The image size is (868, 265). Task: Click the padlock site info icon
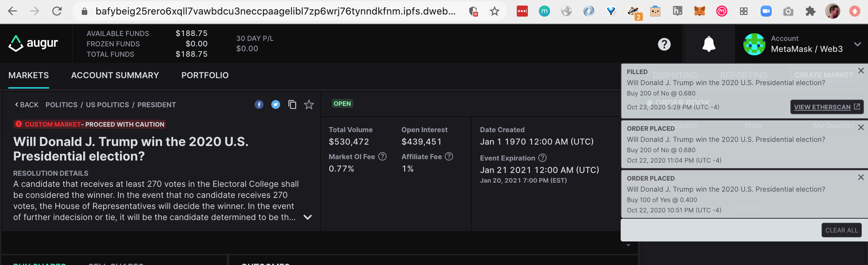coord(84,11)
